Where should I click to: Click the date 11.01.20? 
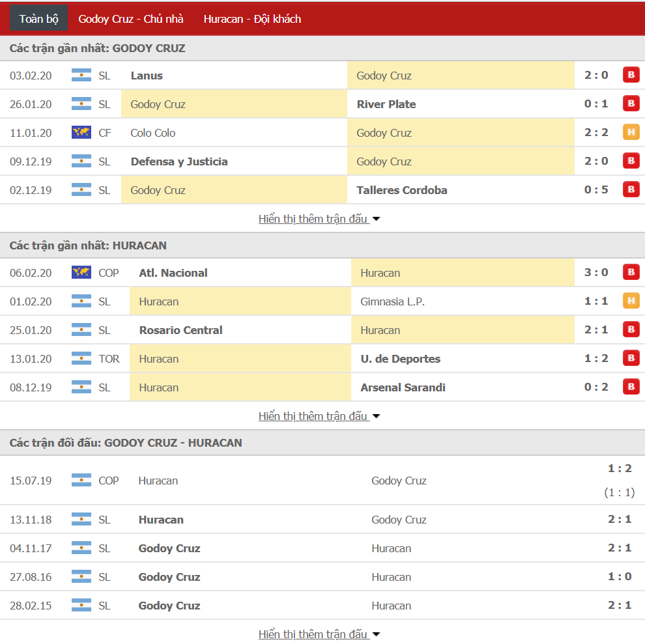pyautogui.click(x=31, y=133)
